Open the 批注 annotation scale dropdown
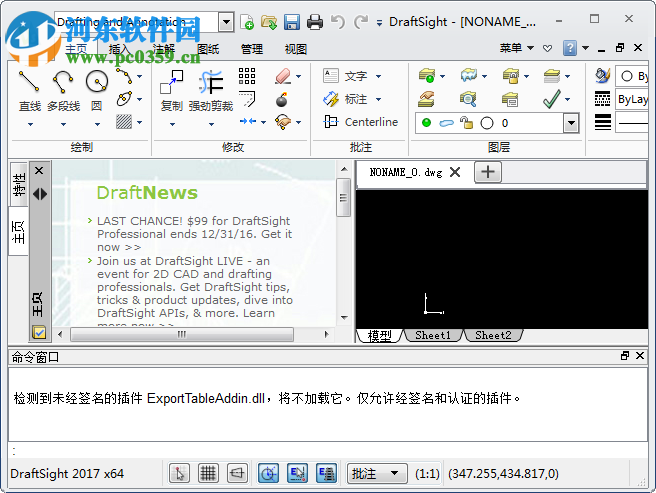 (377, 473)
